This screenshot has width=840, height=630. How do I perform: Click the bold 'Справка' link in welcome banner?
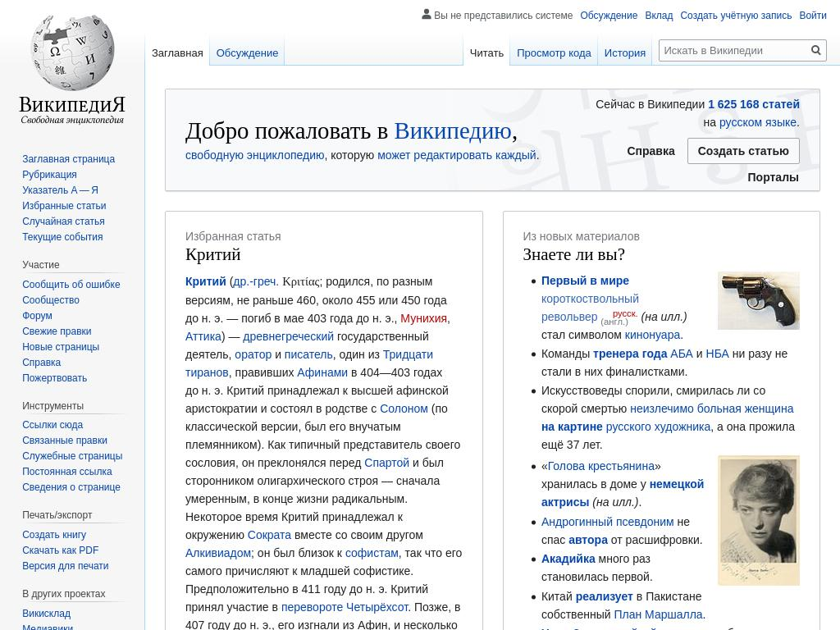pos(651,151)
